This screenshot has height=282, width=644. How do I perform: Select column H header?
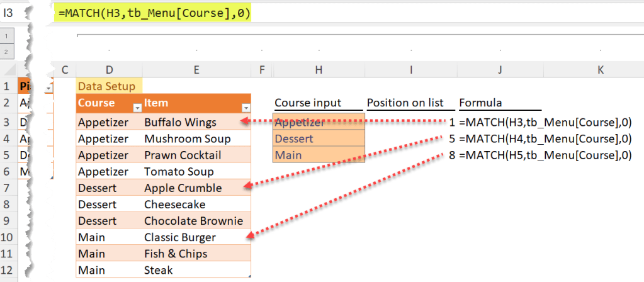[x=319, y=70]
